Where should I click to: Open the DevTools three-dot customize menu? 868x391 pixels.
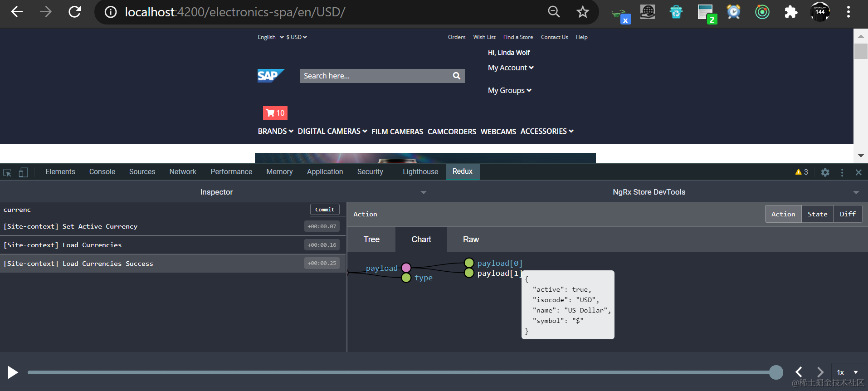(x=842, y=172)
